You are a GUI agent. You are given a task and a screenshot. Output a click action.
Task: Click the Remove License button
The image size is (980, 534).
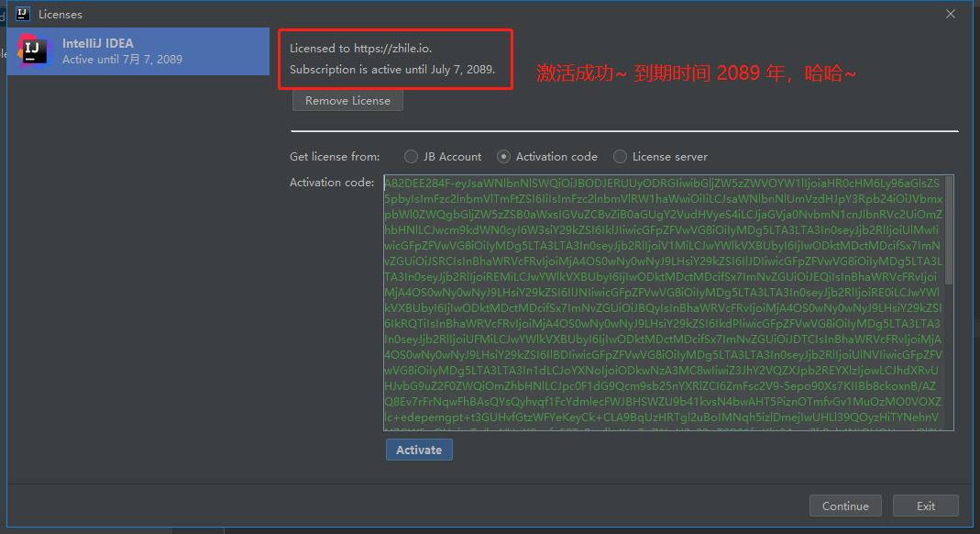pos(347,101)
